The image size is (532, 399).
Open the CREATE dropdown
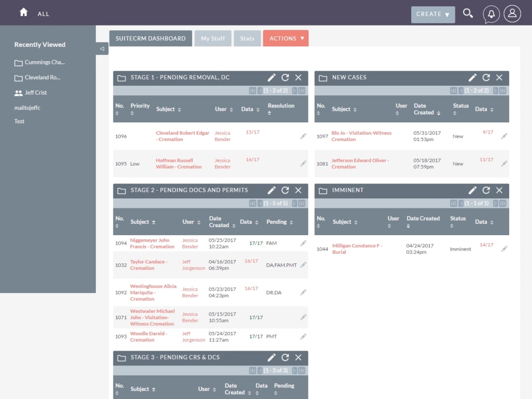433,14
